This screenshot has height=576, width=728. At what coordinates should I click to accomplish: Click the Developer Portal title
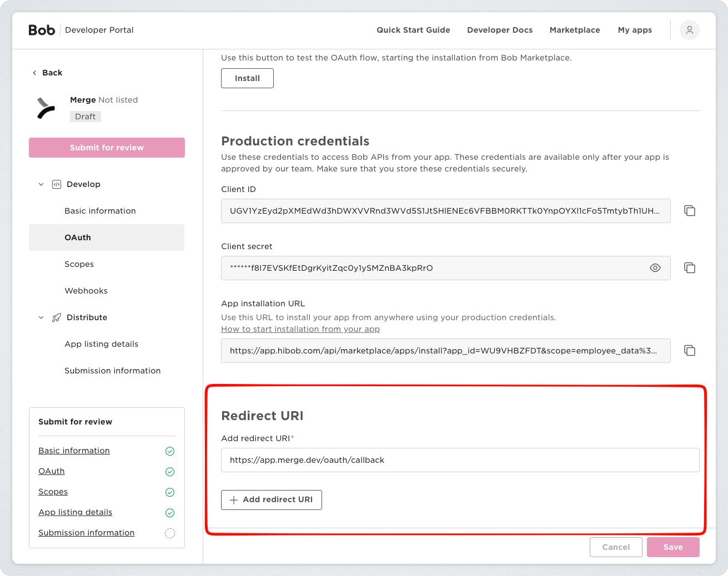click(x=99, y=30)
